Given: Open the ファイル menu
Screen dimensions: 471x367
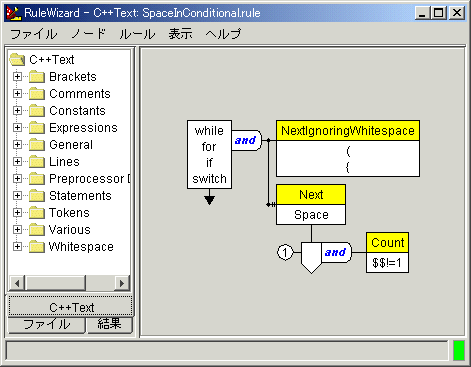Looking at the screenshot, I should pyautogui.click(x=34, y=34).
